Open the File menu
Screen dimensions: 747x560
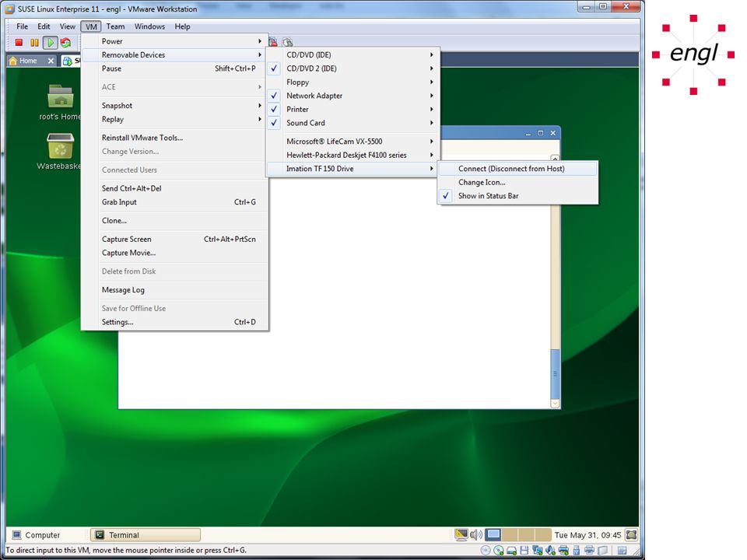pyautogui.click(x=22, y=26)
